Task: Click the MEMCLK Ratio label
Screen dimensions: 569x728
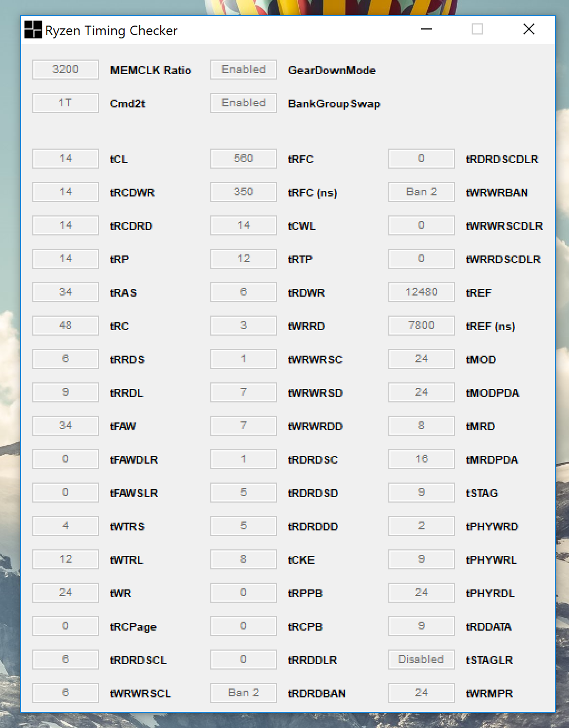Action: point(151,70)
